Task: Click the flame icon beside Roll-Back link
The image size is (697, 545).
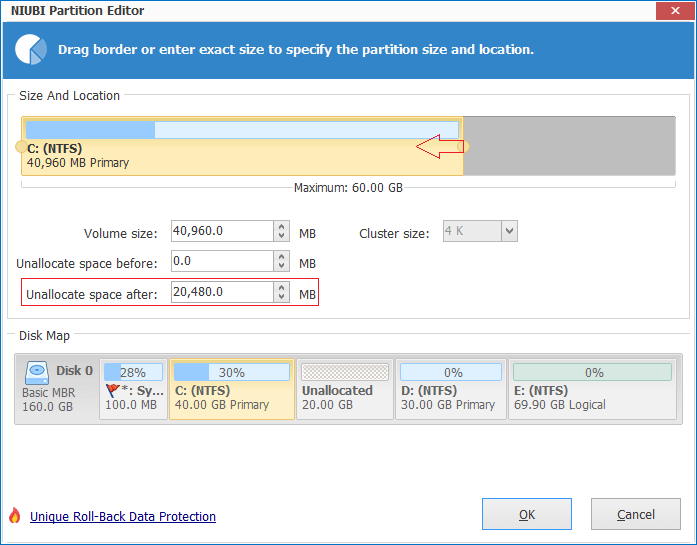Action: point(14,516)
